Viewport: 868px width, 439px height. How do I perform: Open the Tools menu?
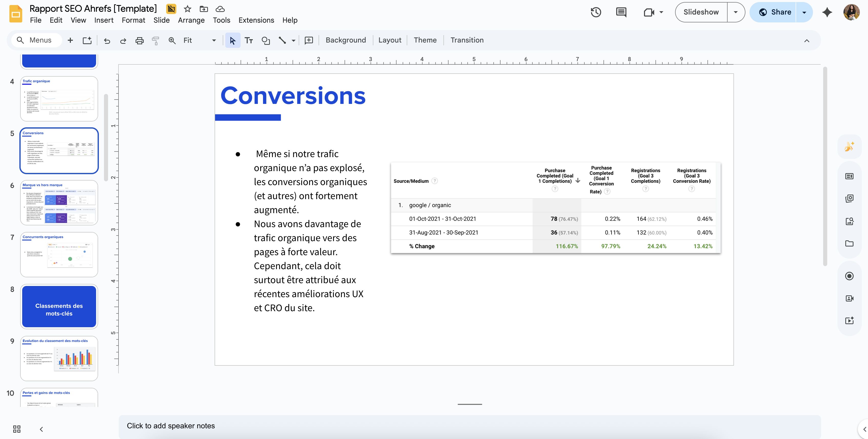(221, 20)
